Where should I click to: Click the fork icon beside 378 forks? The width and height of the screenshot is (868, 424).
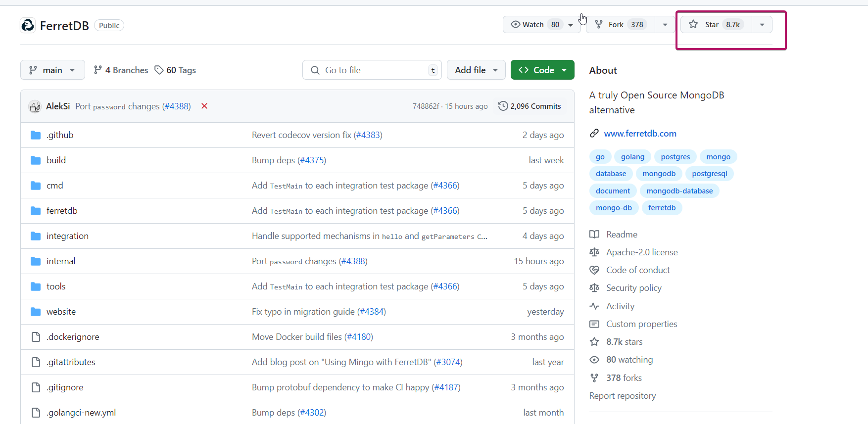[594, 378]
